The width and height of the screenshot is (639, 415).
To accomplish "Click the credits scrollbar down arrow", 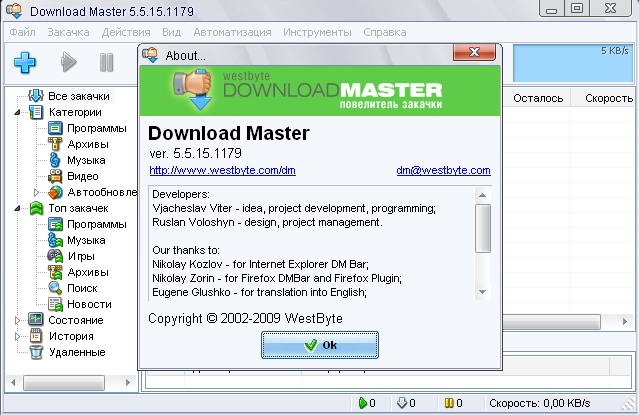I will coord(483,292).
